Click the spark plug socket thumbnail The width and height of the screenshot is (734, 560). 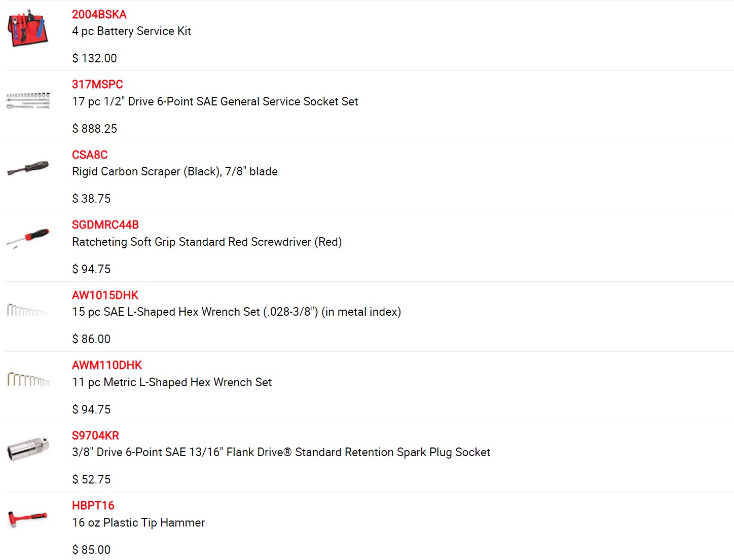coord(28,449)
